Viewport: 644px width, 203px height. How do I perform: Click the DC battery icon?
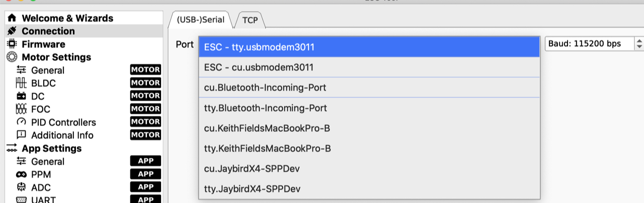[x=21, y=96]
